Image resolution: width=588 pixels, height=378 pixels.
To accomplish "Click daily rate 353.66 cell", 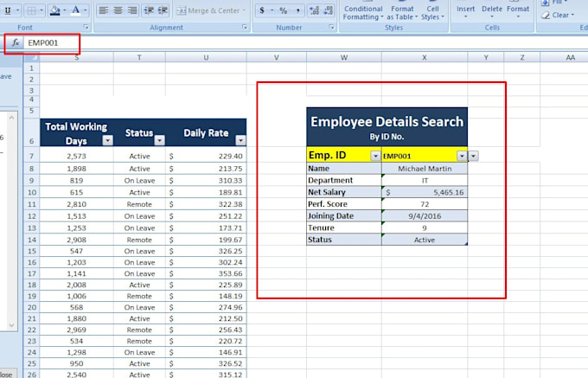I will 206,273.
